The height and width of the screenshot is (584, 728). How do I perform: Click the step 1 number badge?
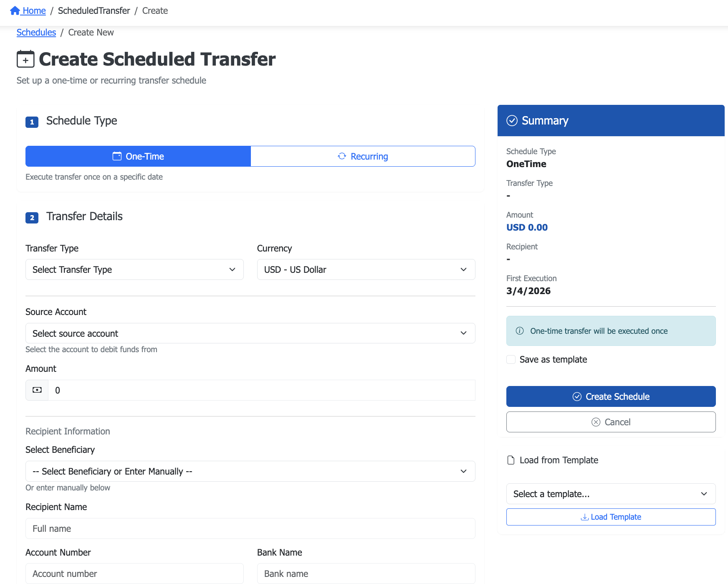[32, 122]
